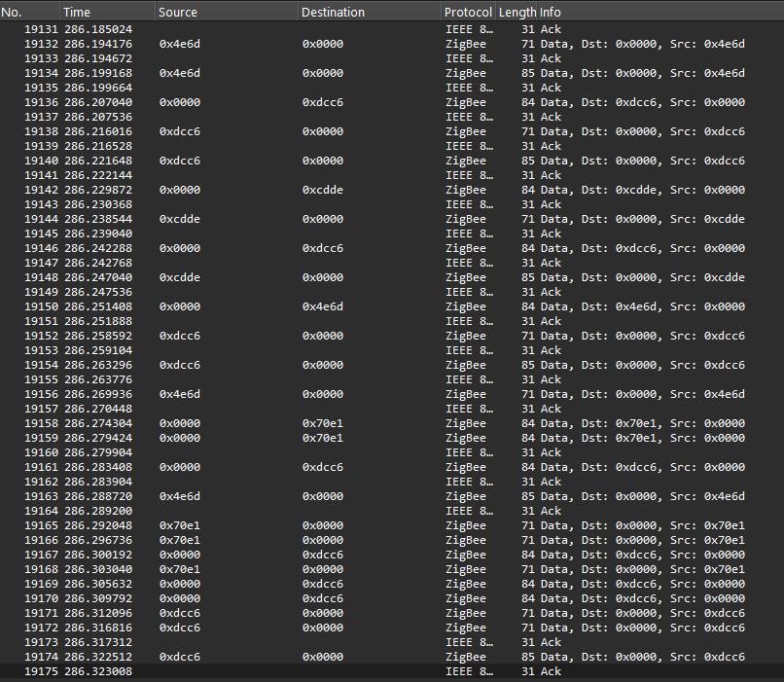This screenshot has height=682, width=784.
Task: Sort by the Destination column header
Action: click(370, 12)
